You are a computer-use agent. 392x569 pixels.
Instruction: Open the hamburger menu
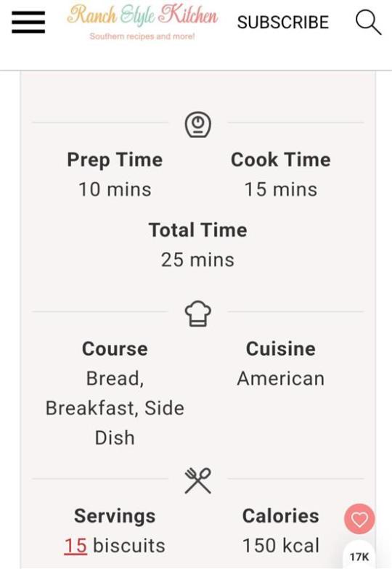28,22
